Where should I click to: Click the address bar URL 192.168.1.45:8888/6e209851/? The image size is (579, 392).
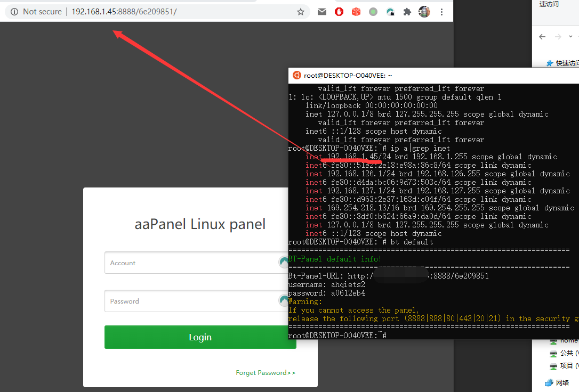pyautogui.click(x=124, y=12)
